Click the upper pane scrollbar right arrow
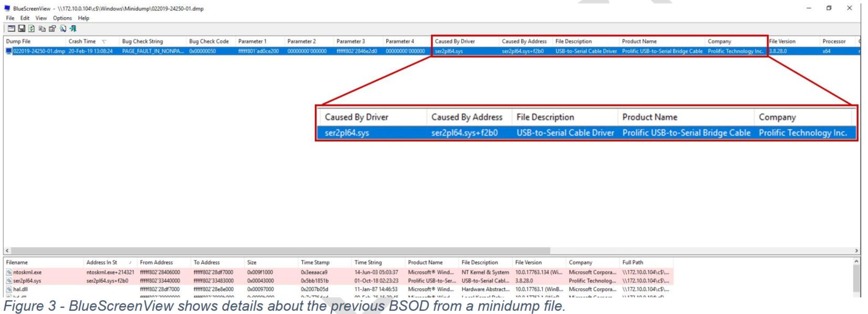The width and height of the screenshot is (868, 314). click(x=856, y=251)
